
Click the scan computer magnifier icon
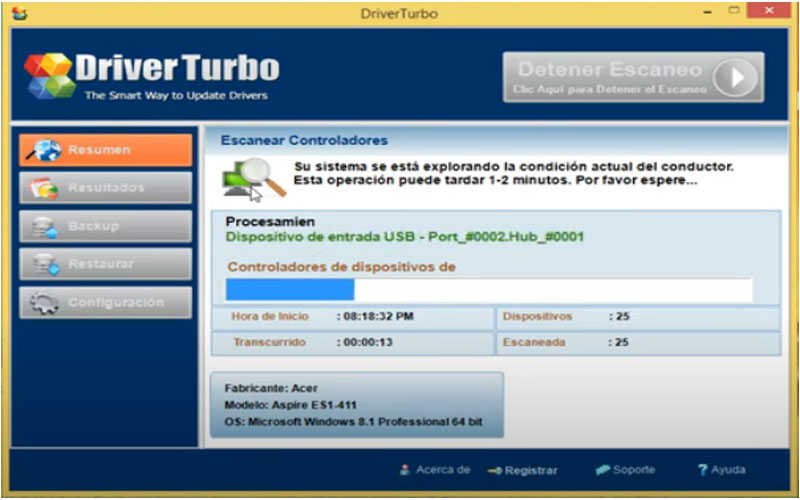[254, 180]
